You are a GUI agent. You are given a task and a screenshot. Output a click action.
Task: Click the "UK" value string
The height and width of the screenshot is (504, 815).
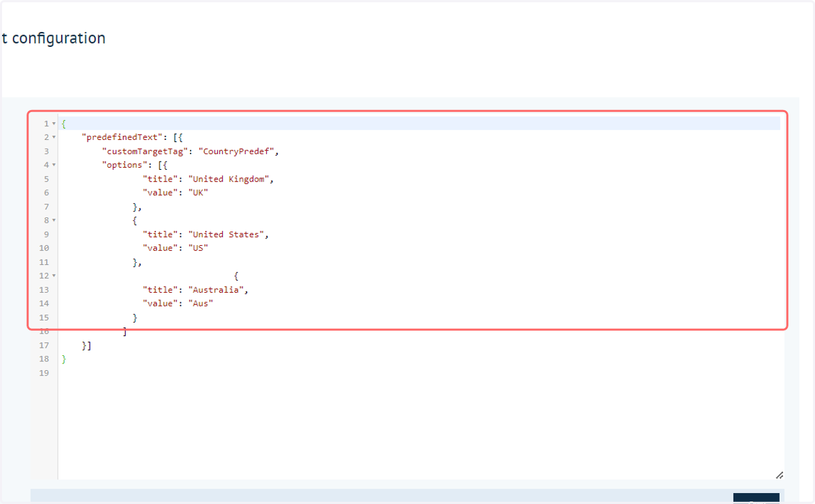[198, 192]
